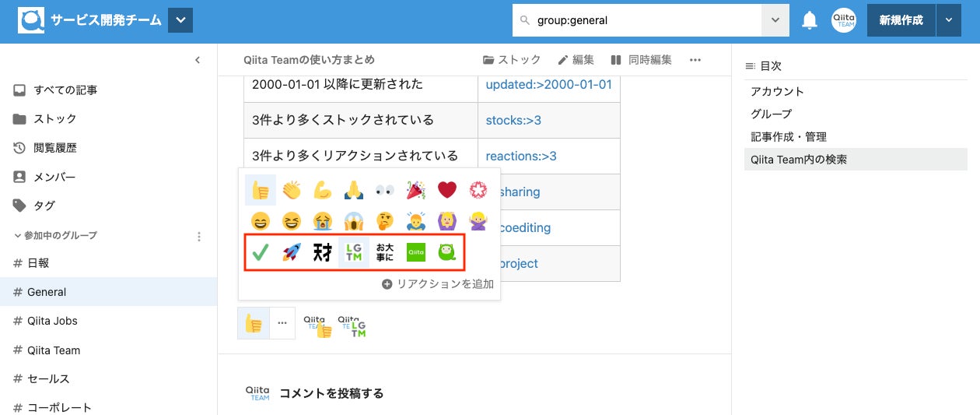The width and height of the screenshot is (980, 415).
Task: Pick the loudly crying emoji
Action: click(x=323, y=222)
